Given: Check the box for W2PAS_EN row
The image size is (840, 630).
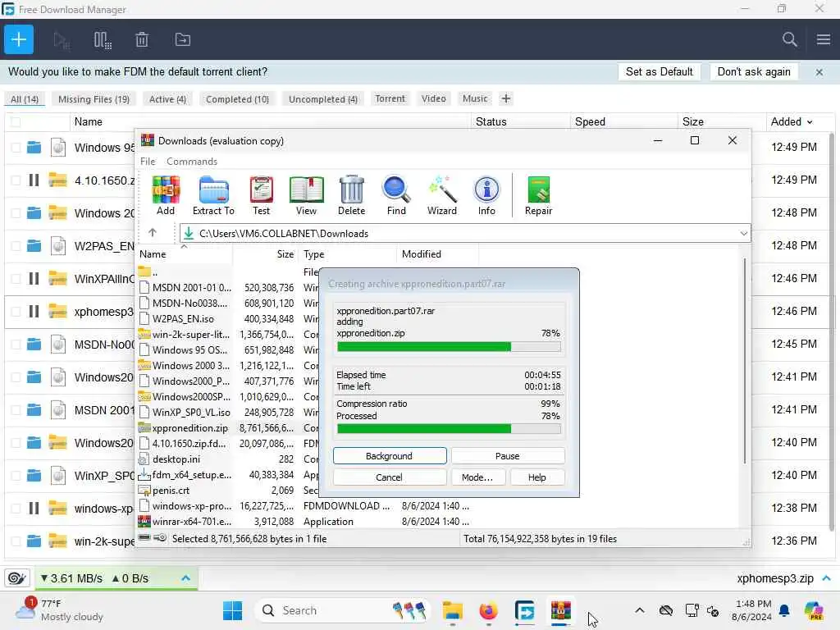Looking at the screenshot, I should pyautogui.click(x=16, y=246).
